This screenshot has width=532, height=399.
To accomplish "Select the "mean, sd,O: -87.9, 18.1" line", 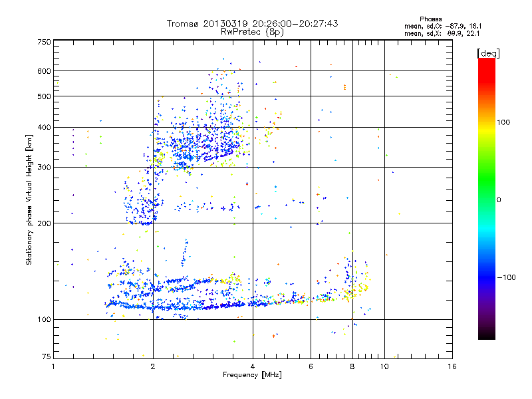I will pyautogui.click(x=443, y=26).
